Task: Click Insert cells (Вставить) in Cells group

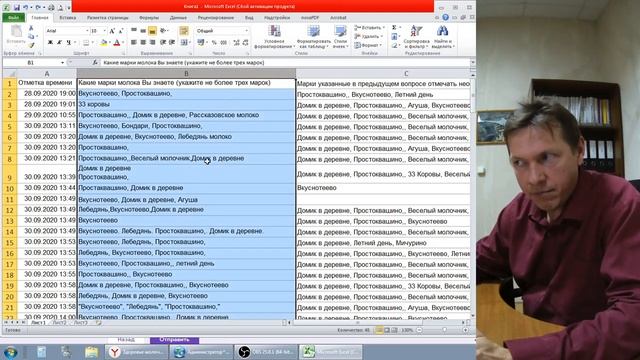Action: pos(369,28)
